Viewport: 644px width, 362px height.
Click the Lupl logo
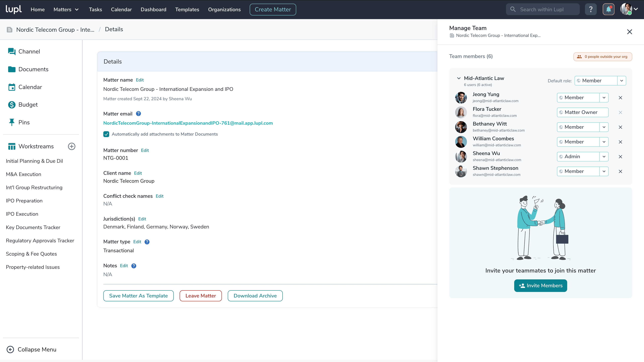click(14, 9)
